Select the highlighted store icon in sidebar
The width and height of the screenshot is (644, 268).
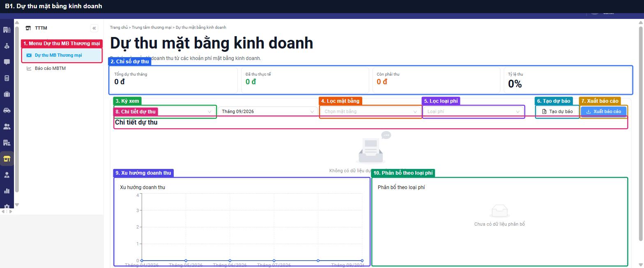click(x=7, y=159)
